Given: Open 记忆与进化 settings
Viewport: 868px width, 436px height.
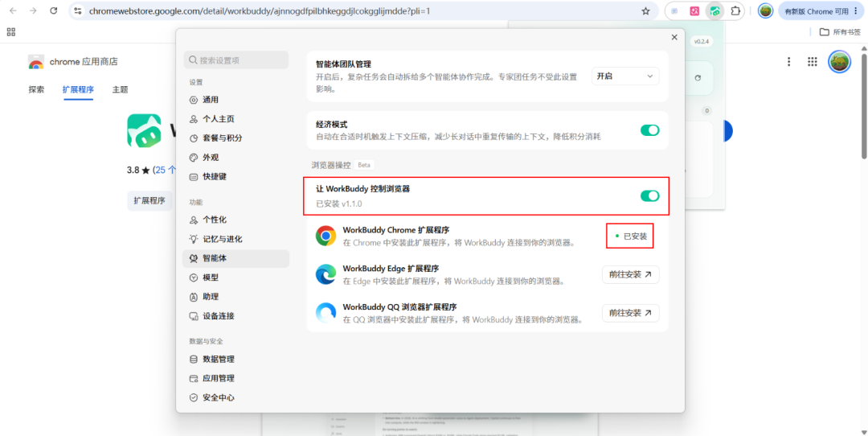Looking at the screenshot, I should click(x=235, y=239).
